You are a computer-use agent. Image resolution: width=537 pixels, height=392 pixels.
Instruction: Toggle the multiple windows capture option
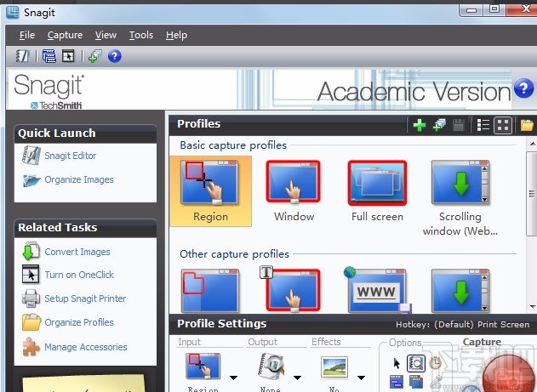tap(416, 382)
